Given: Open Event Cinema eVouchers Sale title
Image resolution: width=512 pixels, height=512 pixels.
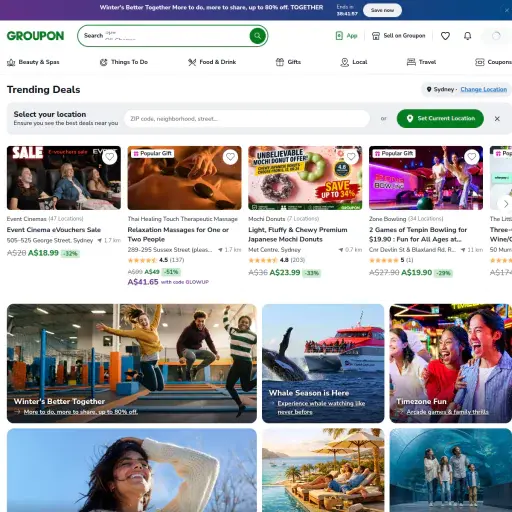Looking at the screenshot, I should pos(54,230).
